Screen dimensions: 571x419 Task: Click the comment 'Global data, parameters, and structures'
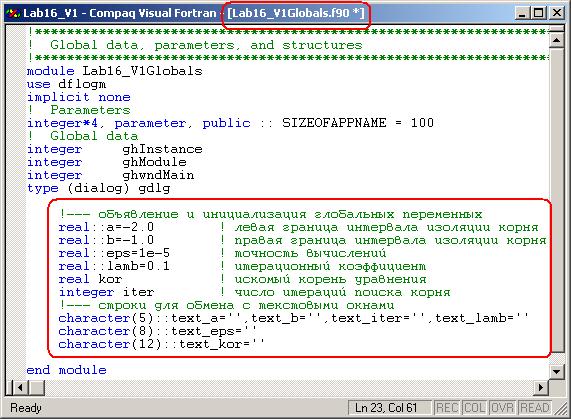[206, 45]
